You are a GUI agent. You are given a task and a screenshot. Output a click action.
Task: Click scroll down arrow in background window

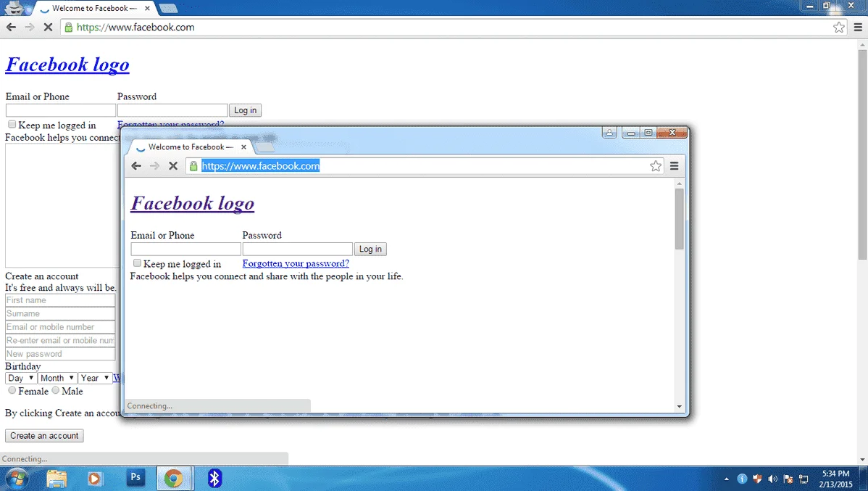click(x=862, y=459)
